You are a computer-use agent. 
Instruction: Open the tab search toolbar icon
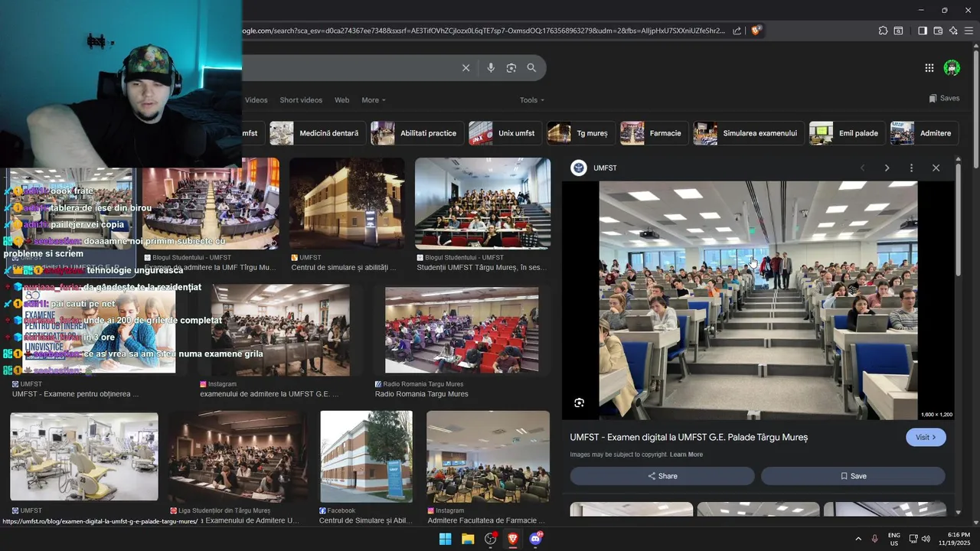[898, 31]
